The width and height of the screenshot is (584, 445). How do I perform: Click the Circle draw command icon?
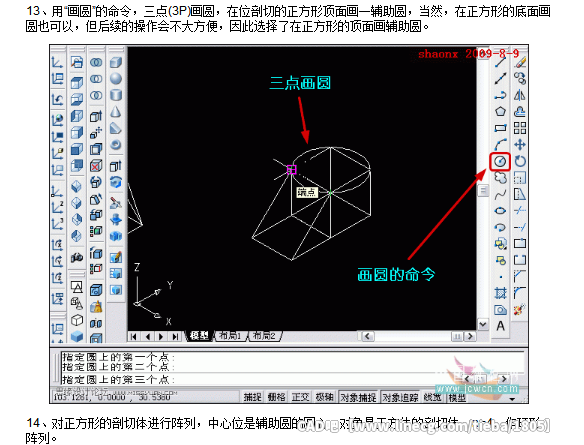tap(500, 161)
